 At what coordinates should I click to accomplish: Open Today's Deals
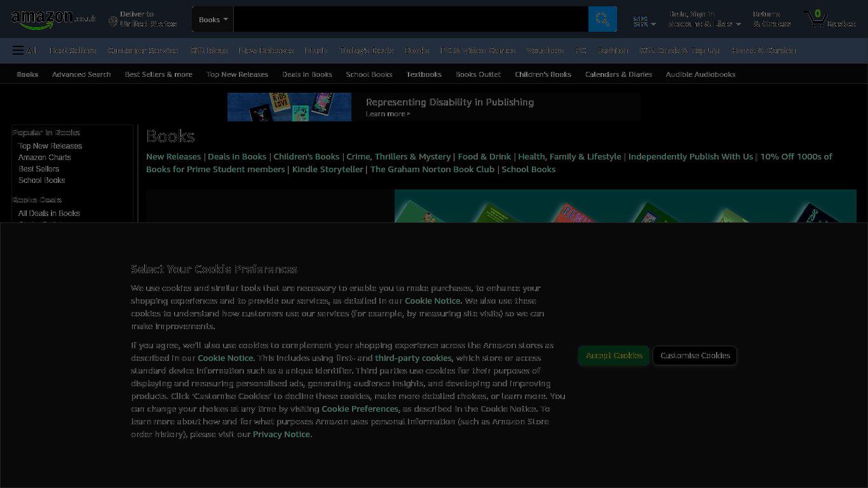click(366, 50)
